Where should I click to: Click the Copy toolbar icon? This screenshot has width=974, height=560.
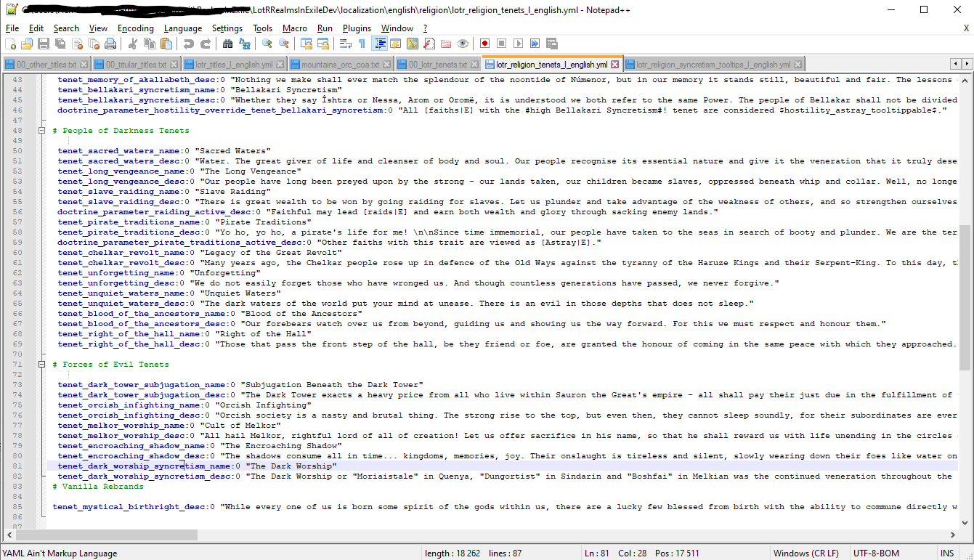pos(150,44)
